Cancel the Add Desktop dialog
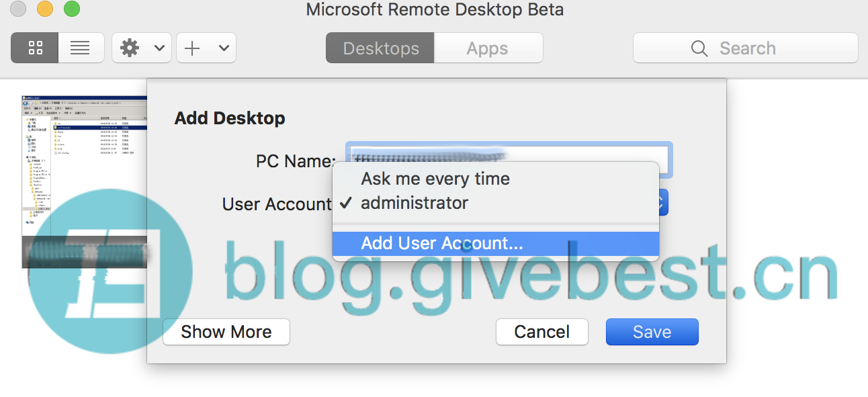Screen dimensions: 868x397 [542, 332]
